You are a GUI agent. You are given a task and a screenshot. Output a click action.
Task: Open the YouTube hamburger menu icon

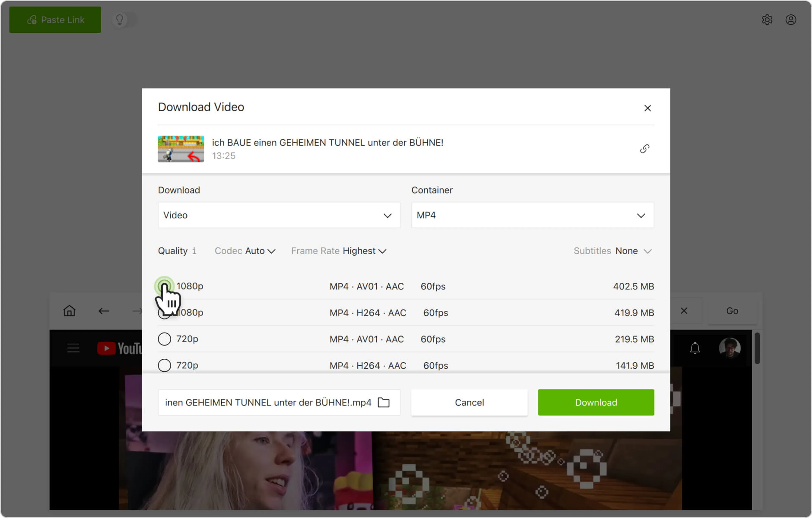coord(73,348)
